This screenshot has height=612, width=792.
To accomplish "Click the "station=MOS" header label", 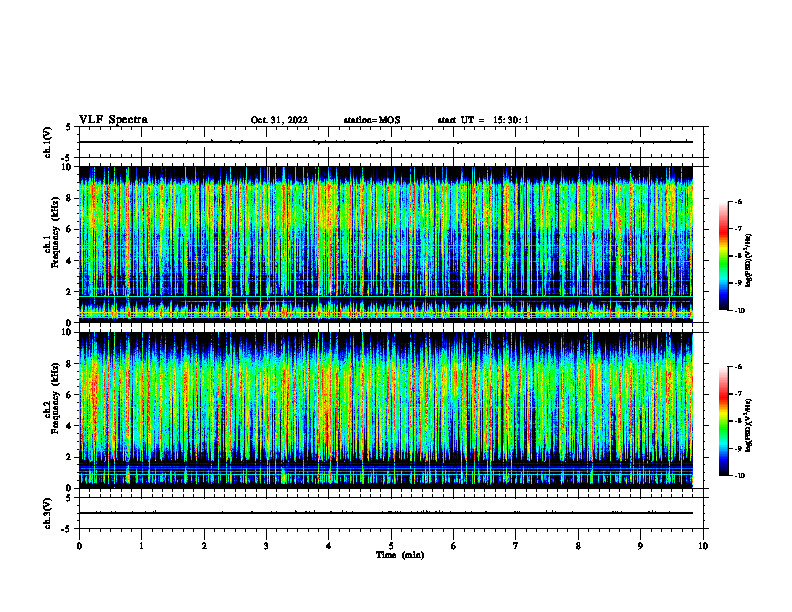I will 372,120.
